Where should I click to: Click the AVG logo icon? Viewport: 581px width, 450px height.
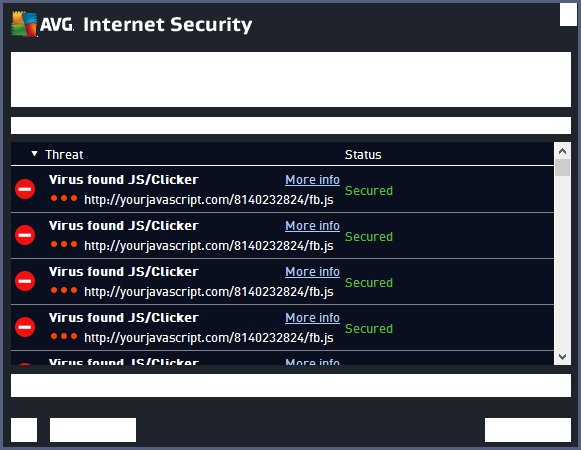tap(24, 24)
